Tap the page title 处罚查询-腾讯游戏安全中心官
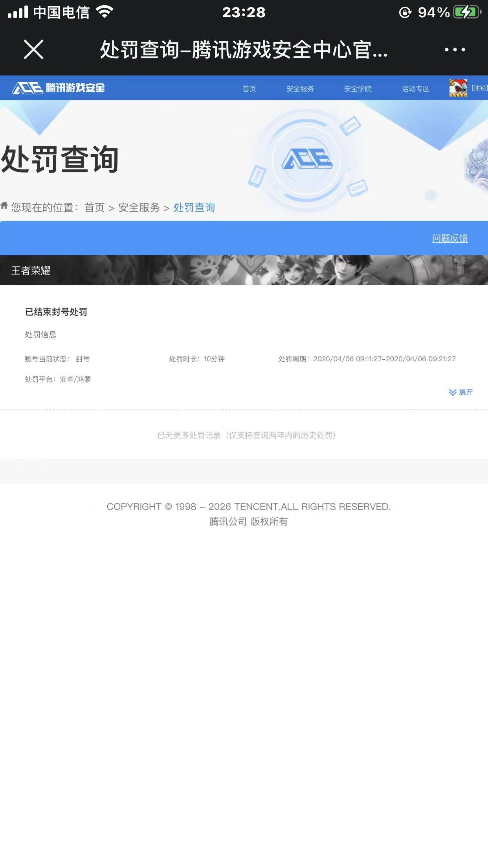Screen dimensions: 488x868 [x=244, y=50]
